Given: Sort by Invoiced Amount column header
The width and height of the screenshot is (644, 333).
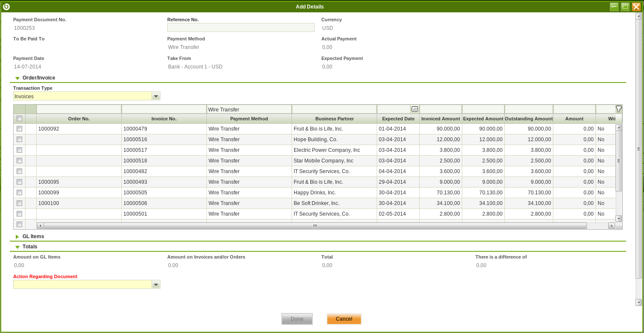Looking at the screenshot, I should pos(441,119).
